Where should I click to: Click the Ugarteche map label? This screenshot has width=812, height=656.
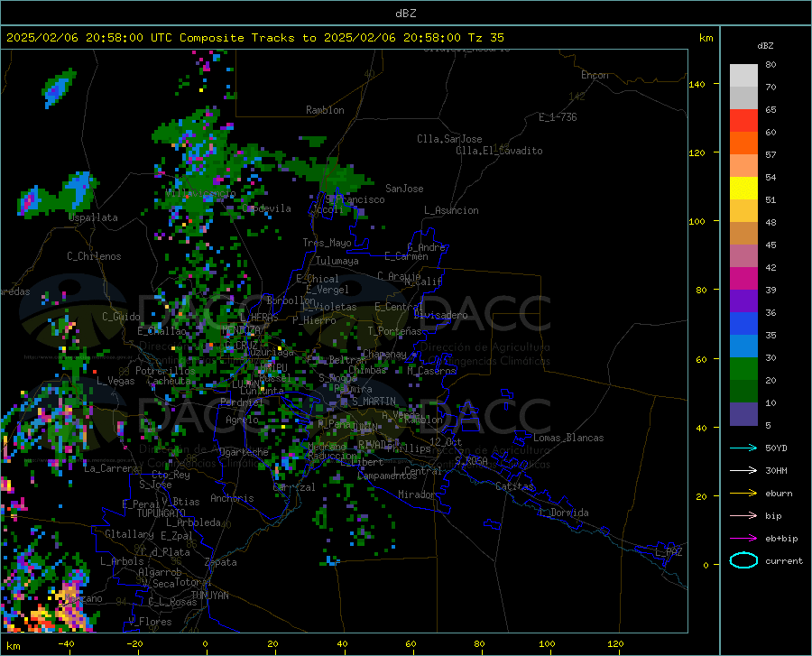(244, 452)
